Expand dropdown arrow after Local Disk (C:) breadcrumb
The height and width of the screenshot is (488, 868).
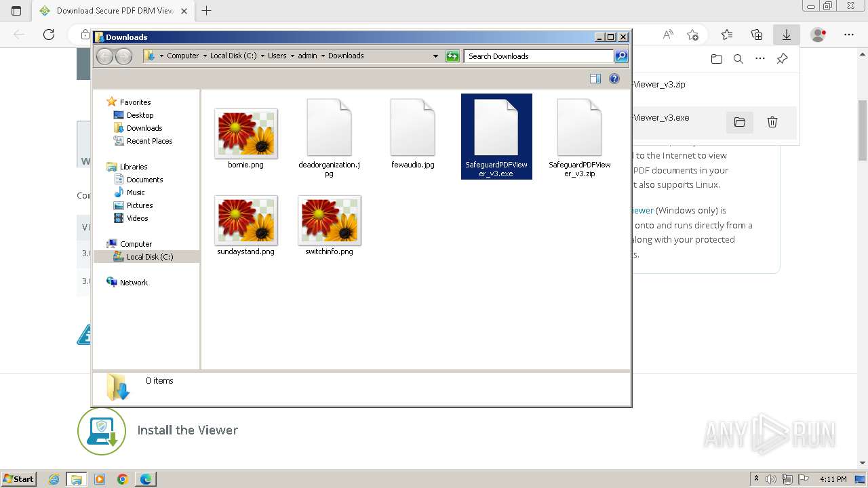click(262, 56)
